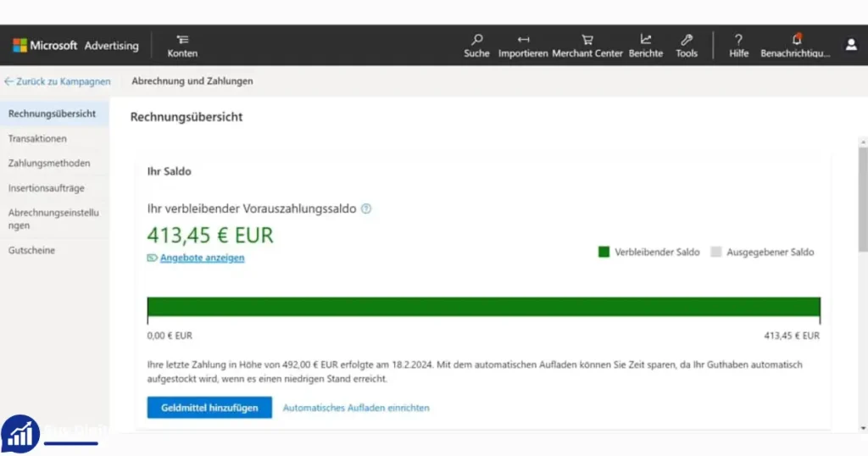This screenshot has height=456, width=868.
Task: Go back via Zurück zu Kampagnen
Action: click(x=58, y=81)
